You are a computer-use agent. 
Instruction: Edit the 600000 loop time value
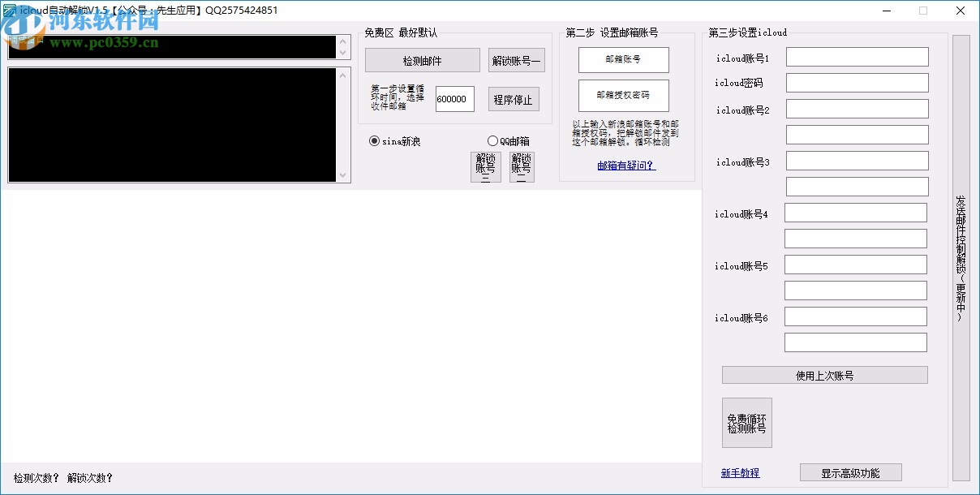(x=454, y=98)
